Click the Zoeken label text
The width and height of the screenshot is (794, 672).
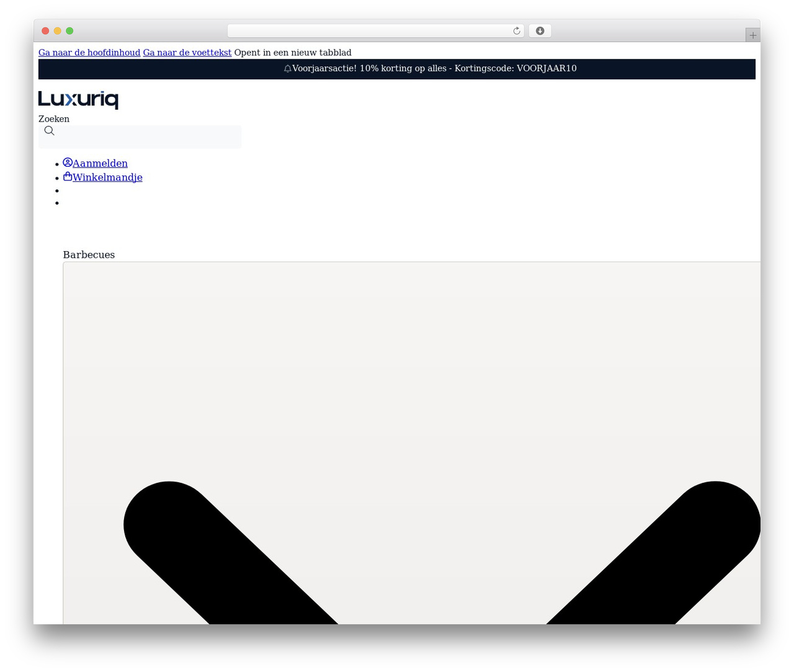pyautogui.click(x=54, y=119)
